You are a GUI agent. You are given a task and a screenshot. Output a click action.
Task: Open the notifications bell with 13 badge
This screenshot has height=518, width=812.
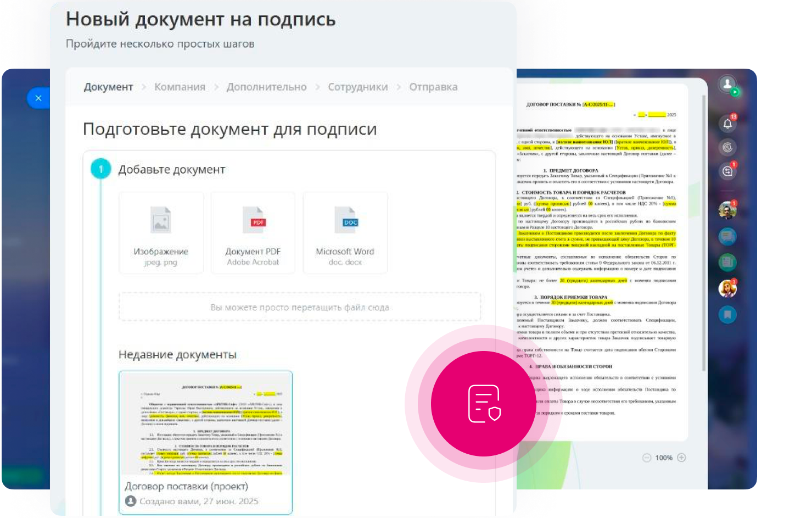[x=727, y=124]
